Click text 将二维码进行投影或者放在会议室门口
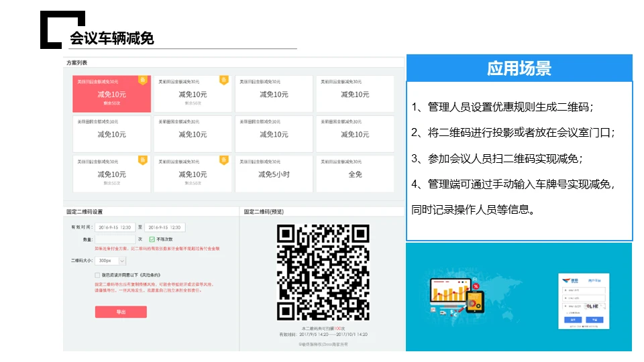Viewport: 644px width, 362px height. [519, 133]
